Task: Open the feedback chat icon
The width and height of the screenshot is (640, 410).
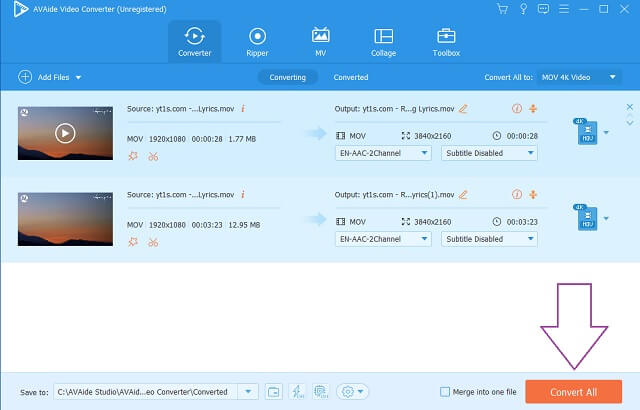Action: coord(543,9)
